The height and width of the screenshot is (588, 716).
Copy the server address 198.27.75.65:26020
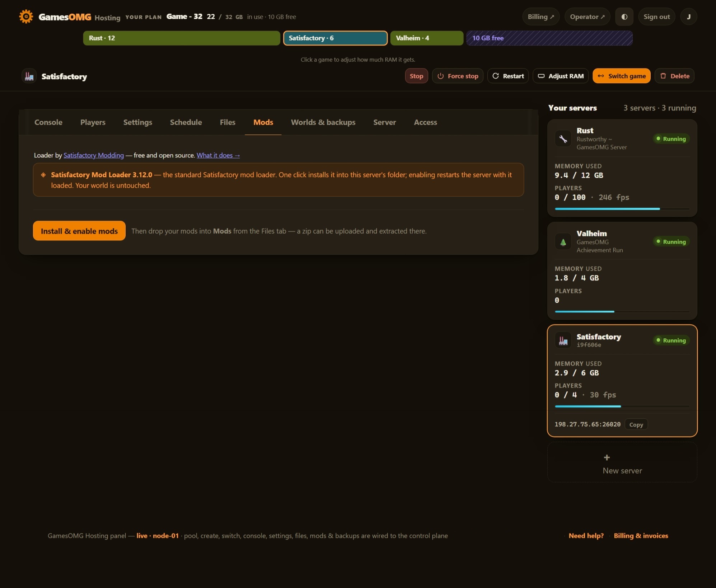click(x=636, y=424)
